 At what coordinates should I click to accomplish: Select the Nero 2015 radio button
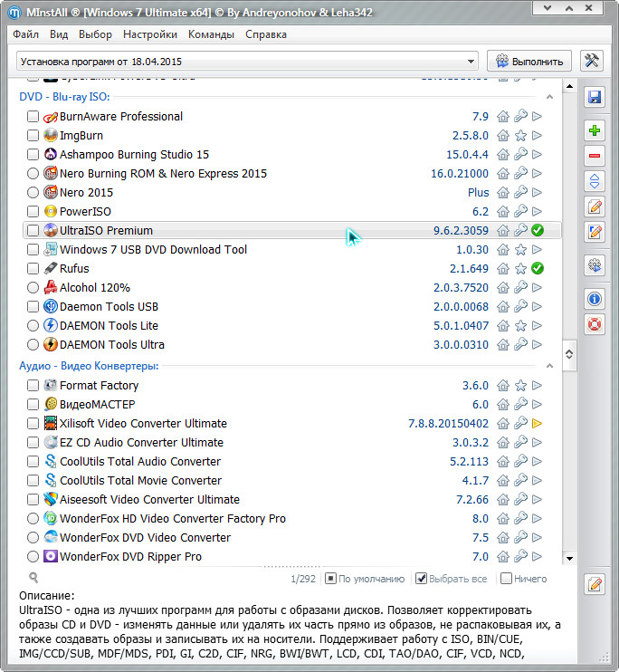click(x=33, y=192)
